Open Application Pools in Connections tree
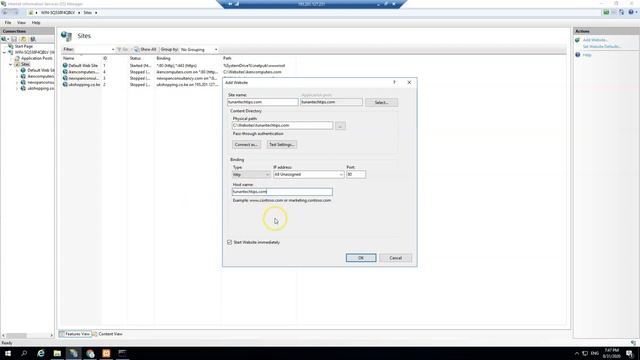640x360 pixels. coord(37,58)
